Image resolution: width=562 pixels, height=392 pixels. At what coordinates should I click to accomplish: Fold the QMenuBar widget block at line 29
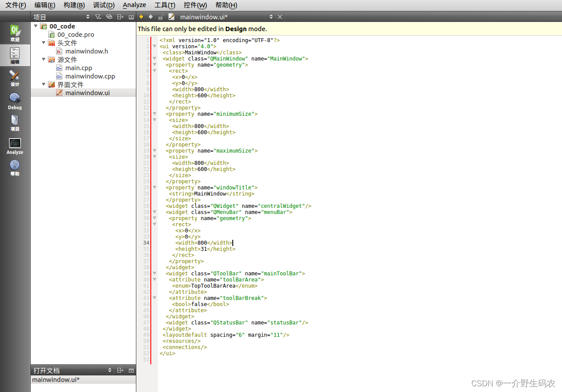(154, 212)
